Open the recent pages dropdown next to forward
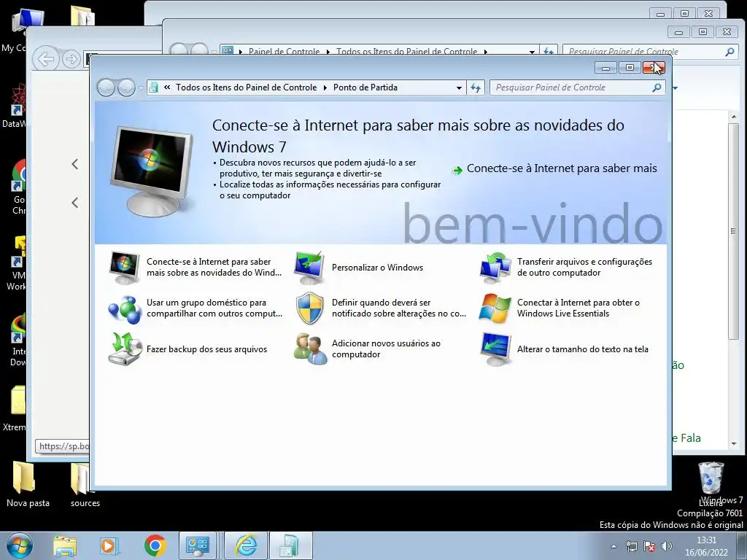The height and width of the screenshot is (560, 747). click(x=140, y=88)
